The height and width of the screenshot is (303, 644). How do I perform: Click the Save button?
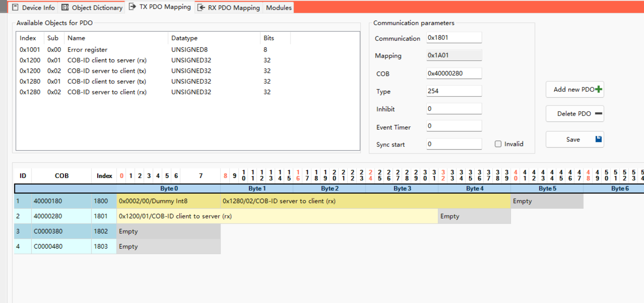coord(575,139)
